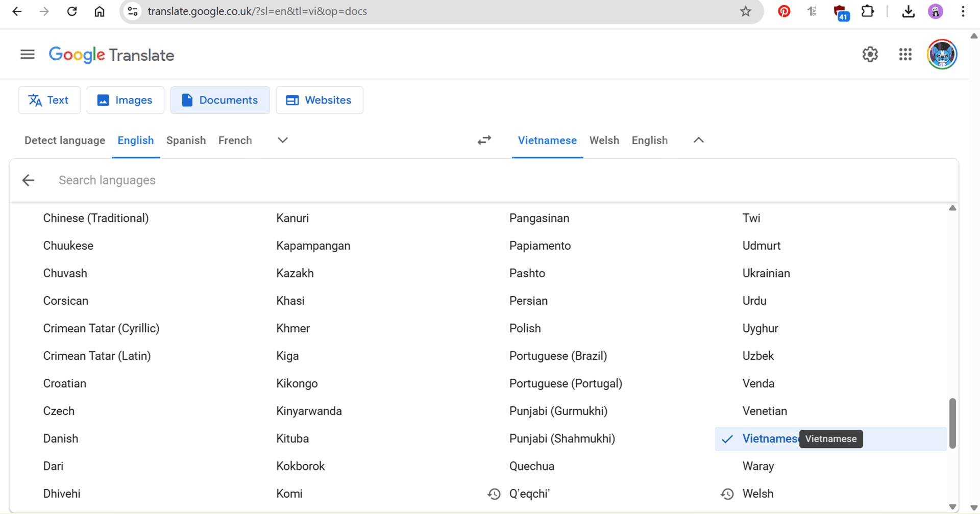Open browser downloads
The height and width of the screenshot is (514, 980).
[908, 11]
